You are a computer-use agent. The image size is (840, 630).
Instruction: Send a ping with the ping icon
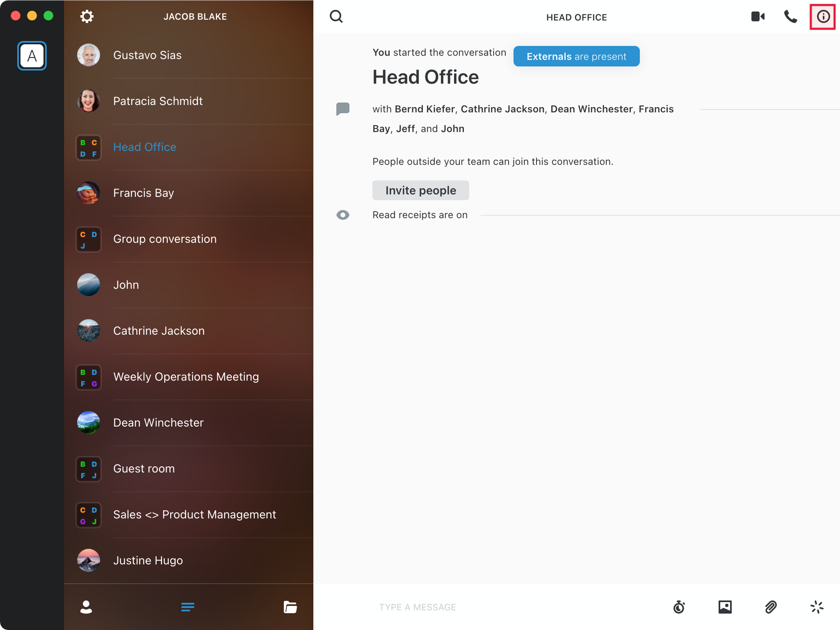click(x=817, y=607)
